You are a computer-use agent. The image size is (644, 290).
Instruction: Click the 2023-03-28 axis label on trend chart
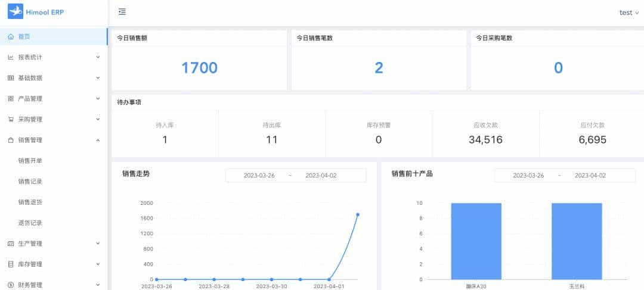click(x=214, y=286)
